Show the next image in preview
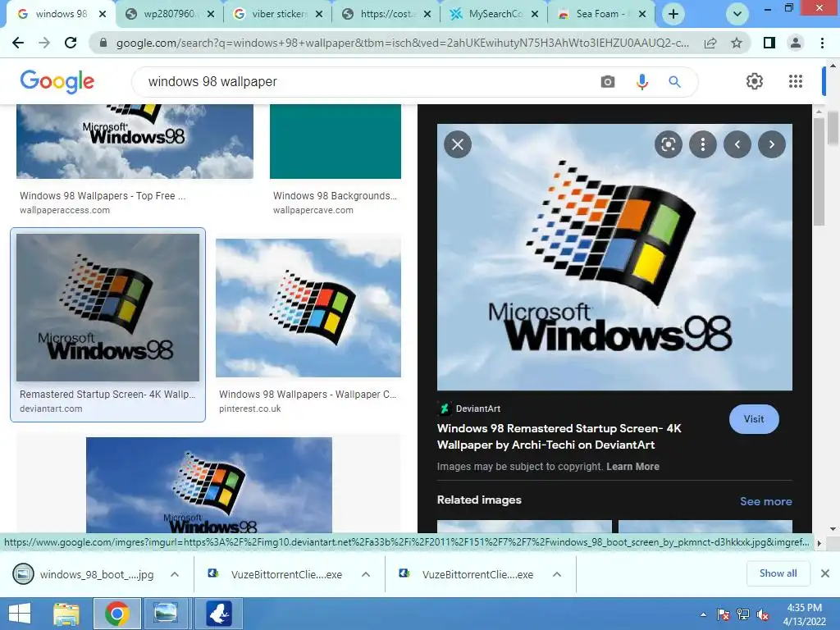This screenshot has width=840, height=630. pos(771,144)
